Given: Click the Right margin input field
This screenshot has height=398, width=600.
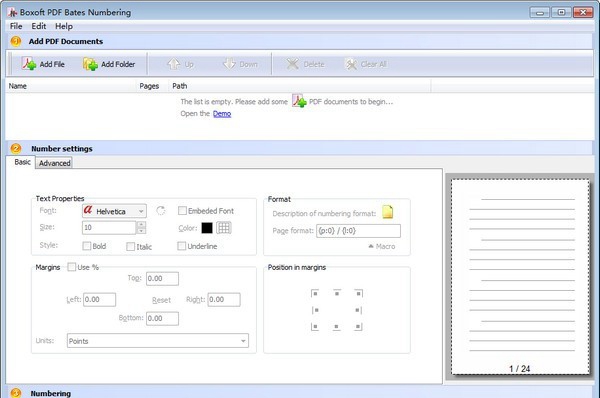Looking at the screenshot, I should click(224, 300).
